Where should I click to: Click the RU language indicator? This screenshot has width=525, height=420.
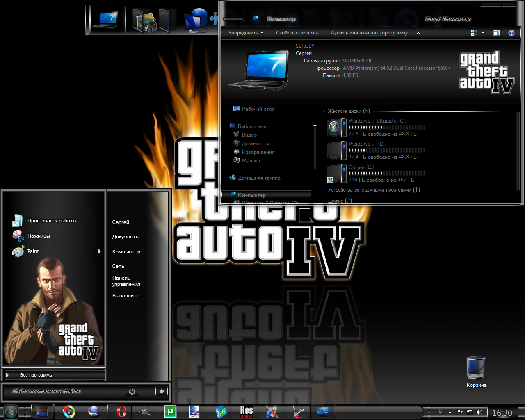click(x=438, y=411)
